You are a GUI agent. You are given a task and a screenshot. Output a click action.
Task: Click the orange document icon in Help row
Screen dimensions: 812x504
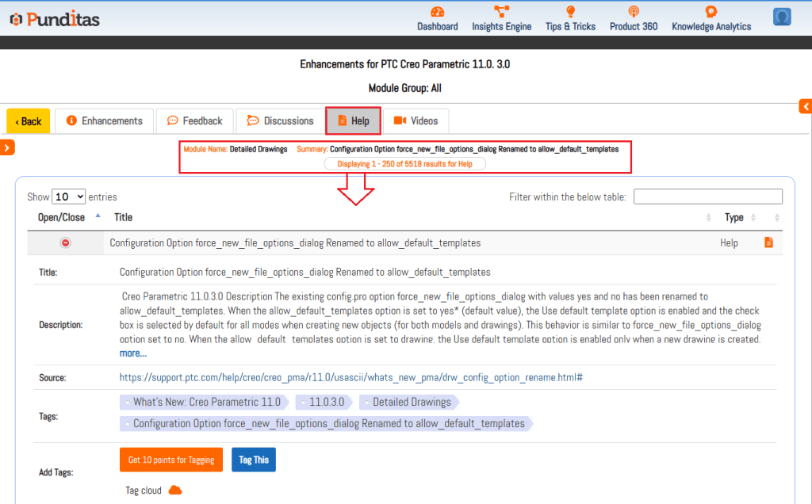pos(768,242)
